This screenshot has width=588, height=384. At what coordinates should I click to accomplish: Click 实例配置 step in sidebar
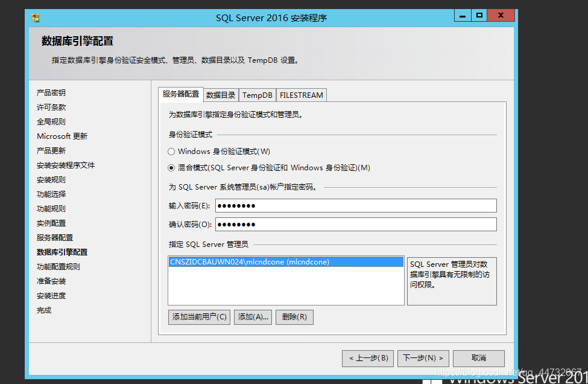[51, 223]
